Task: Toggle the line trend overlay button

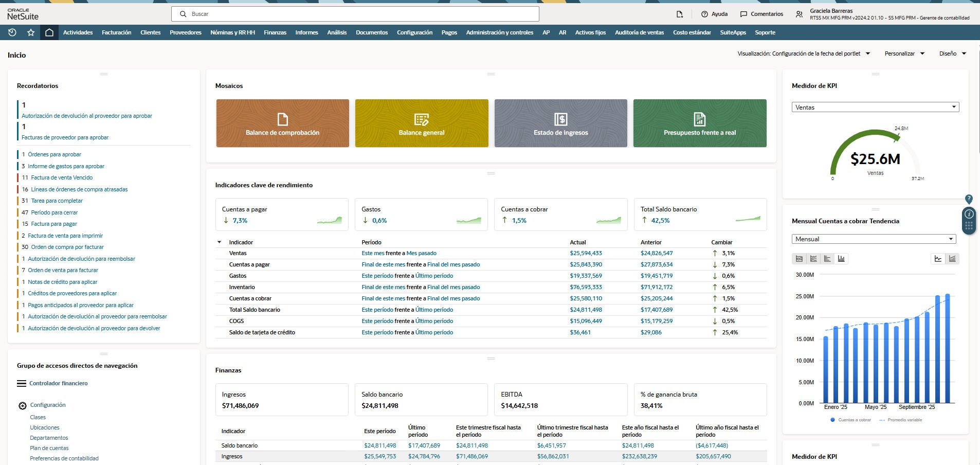Action: pyautogui.click(x=938, y=259)
